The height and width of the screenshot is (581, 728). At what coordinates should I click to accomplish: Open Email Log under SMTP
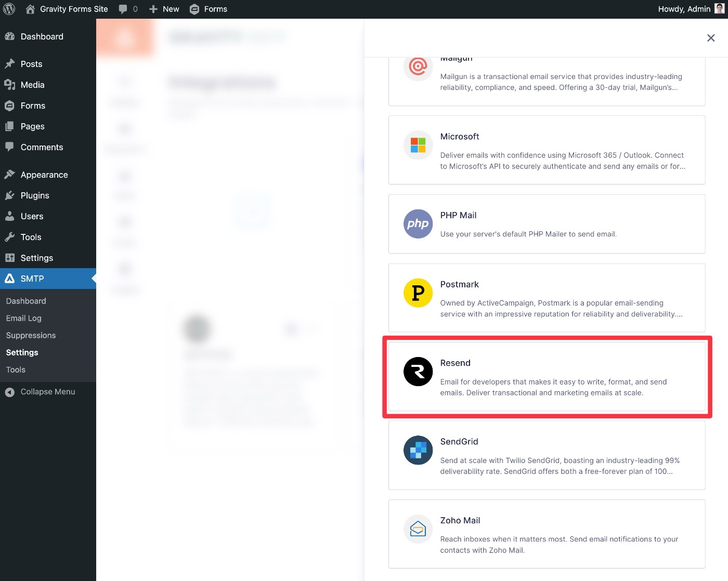(x=23, y=318)
